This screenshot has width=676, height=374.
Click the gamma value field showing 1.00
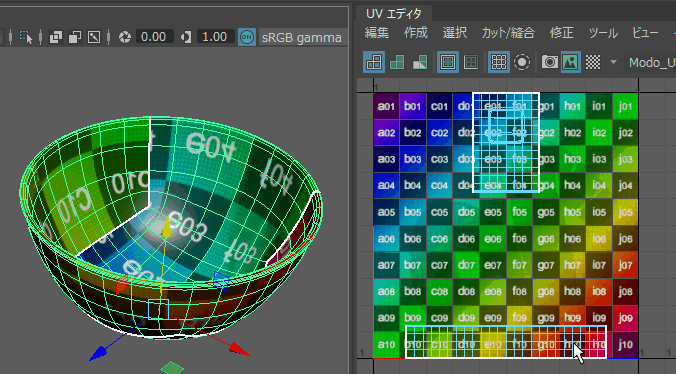216,37
